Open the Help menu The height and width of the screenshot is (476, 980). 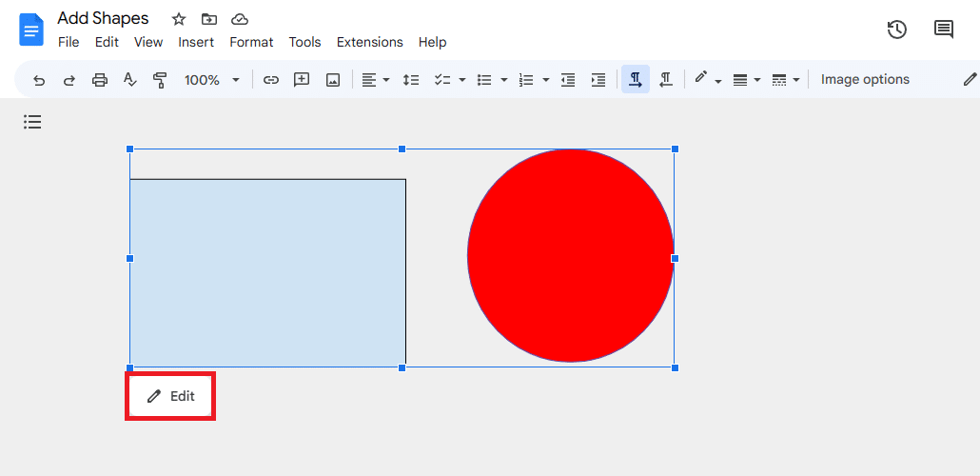click(433, 42)
